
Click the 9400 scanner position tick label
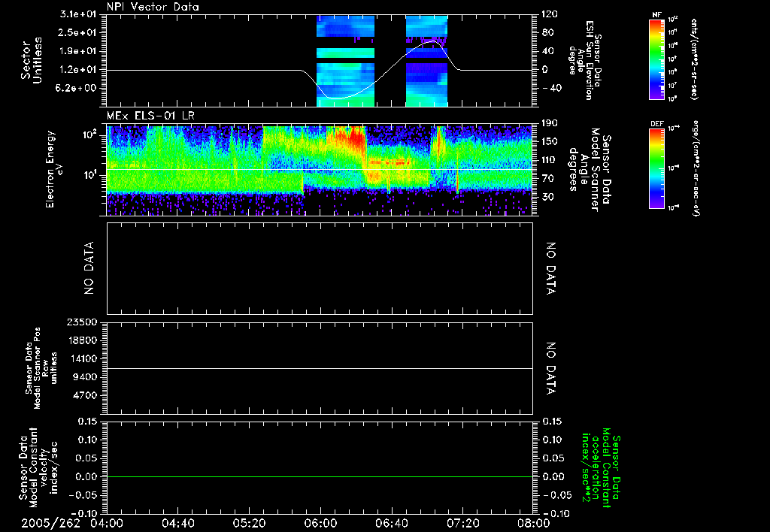(84, 377)
